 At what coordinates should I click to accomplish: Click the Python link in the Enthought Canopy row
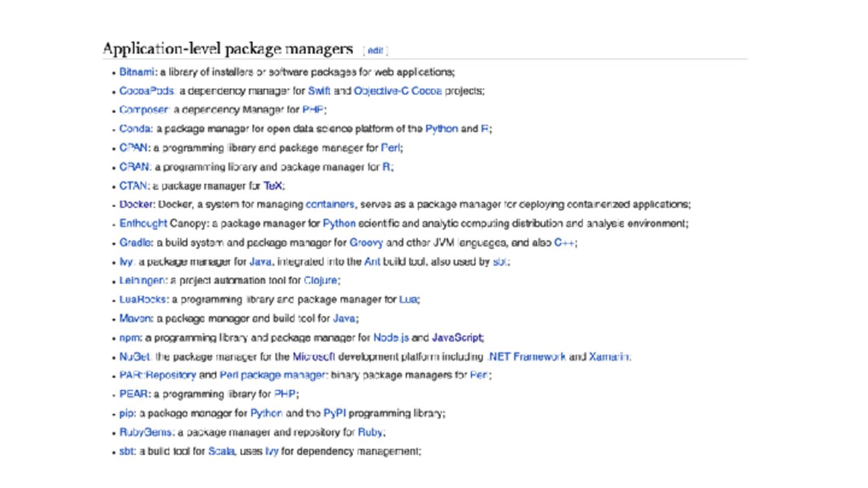(339, 224)
